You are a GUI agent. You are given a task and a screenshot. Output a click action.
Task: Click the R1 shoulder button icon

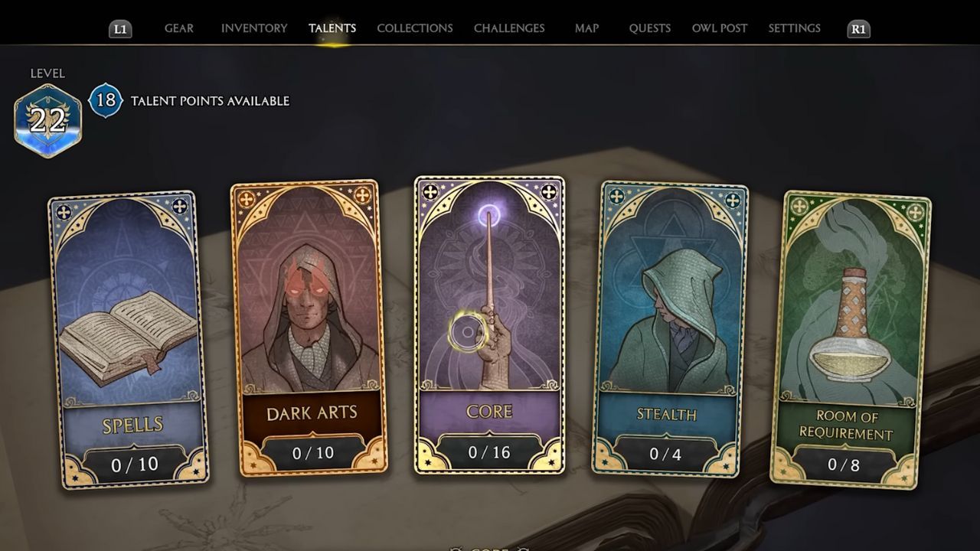click(x=858, y=29)
